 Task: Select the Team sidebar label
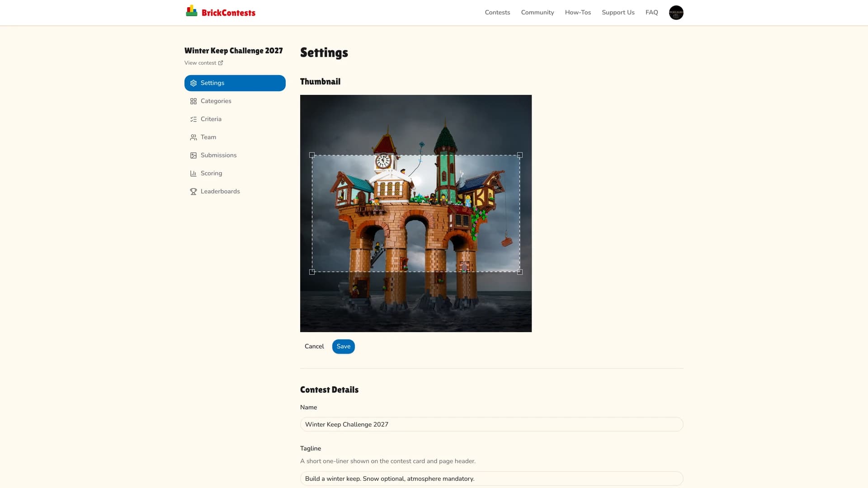(208, 137)
